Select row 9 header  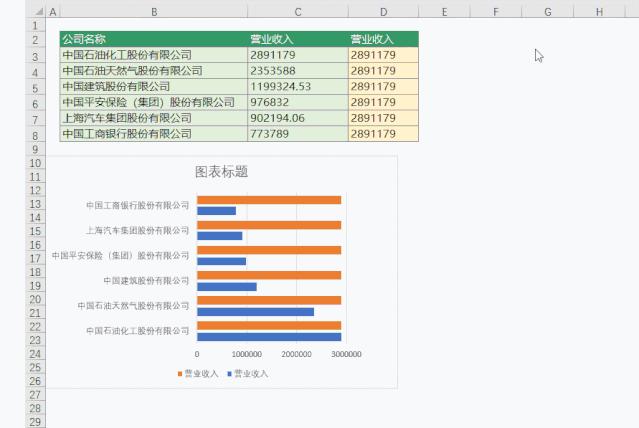[35, 150]
